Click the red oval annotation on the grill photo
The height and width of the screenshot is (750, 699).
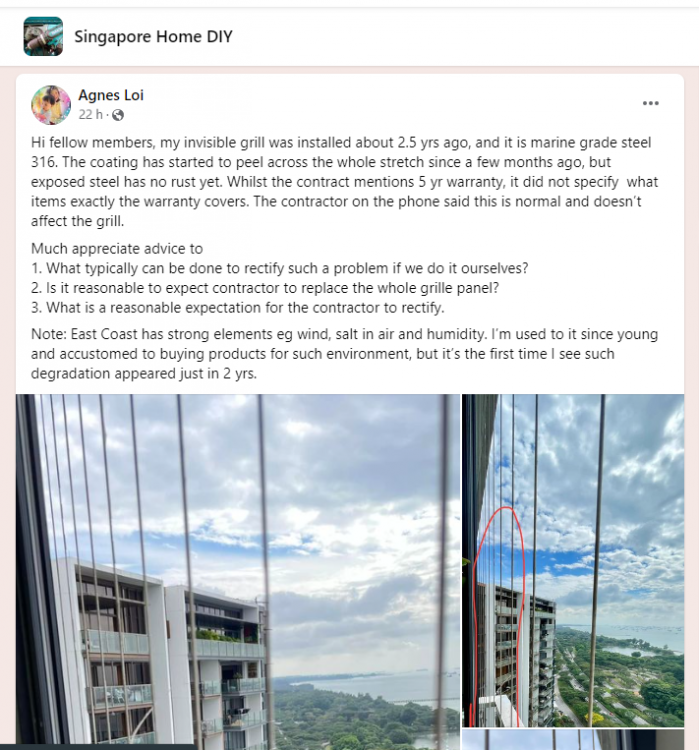pyautogui.click(x=500, y=615)
